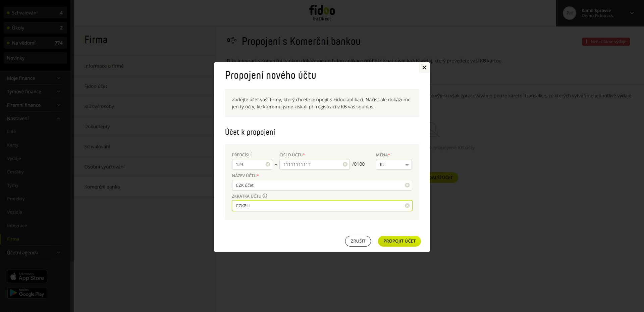Open the Google Play download badge
The height and width of the screenshot is (312, 644).
click(x=27, y=293)
